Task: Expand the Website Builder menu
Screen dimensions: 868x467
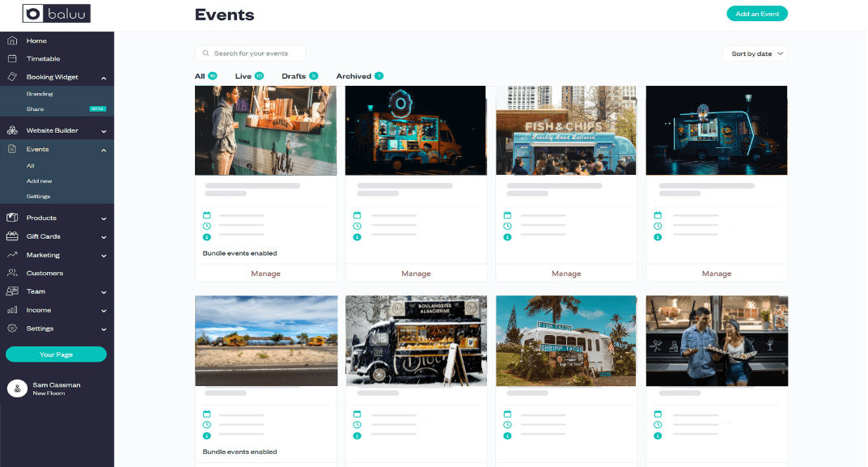Action: point(104,131)
